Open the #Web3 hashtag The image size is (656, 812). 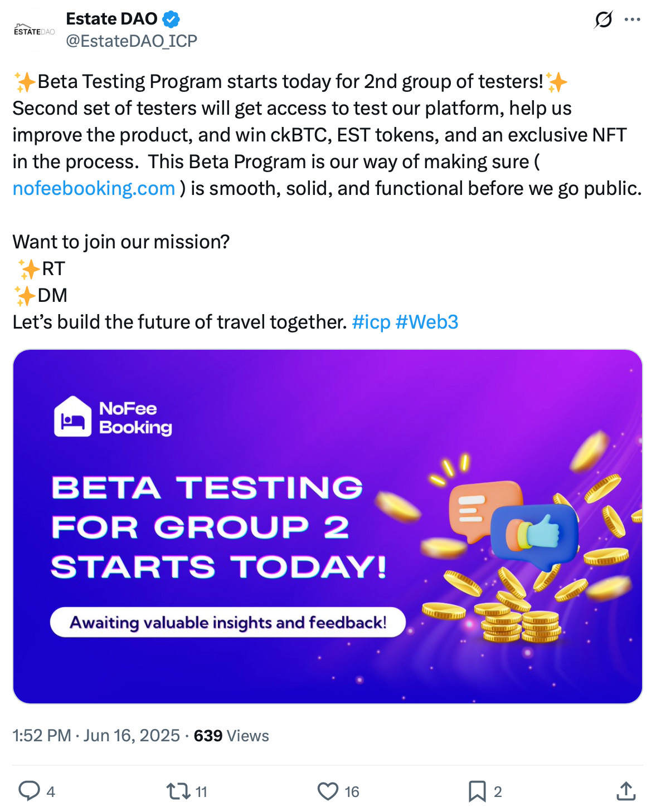click(x=429, y=321)
